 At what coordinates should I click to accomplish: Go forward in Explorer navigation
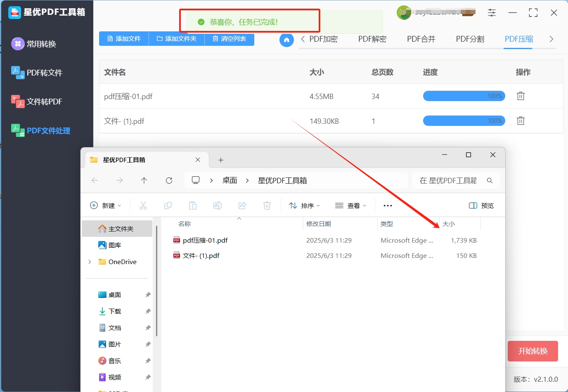click(119, 180)
